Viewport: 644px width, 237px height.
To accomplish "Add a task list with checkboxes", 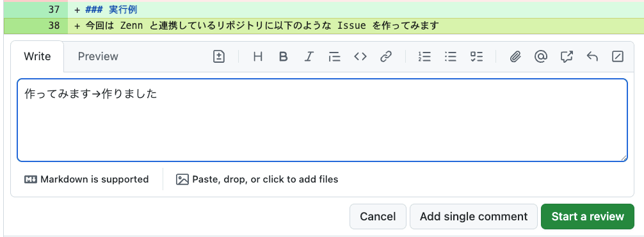I will coord(476,56).
